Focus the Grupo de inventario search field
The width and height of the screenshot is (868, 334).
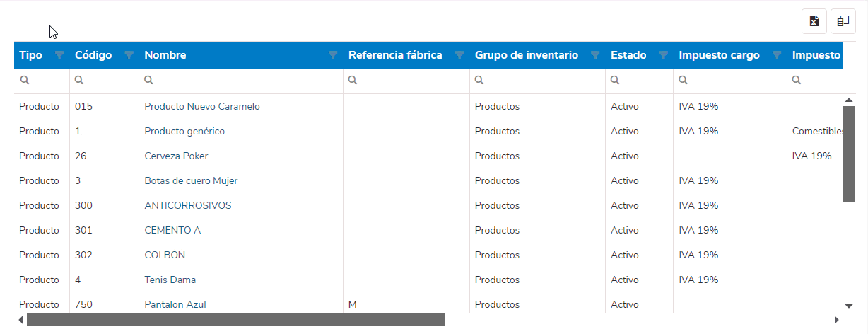coord(538,81)
